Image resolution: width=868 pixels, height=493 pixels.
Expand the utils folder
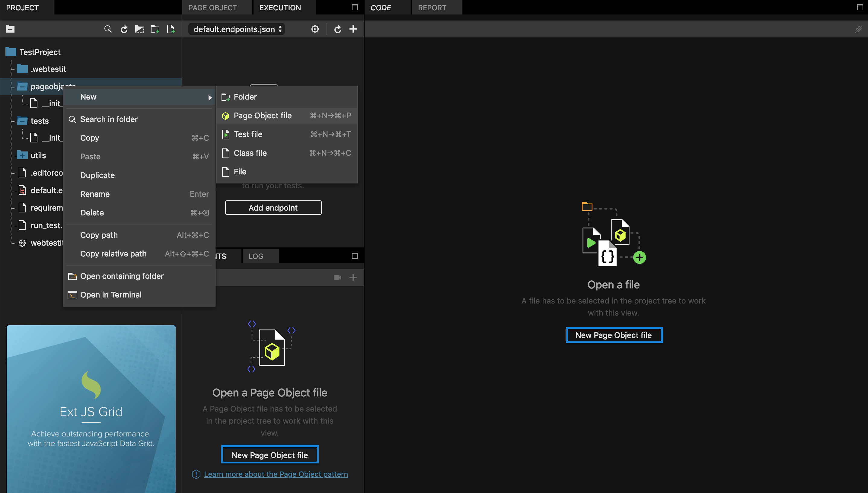pos(22,155)
